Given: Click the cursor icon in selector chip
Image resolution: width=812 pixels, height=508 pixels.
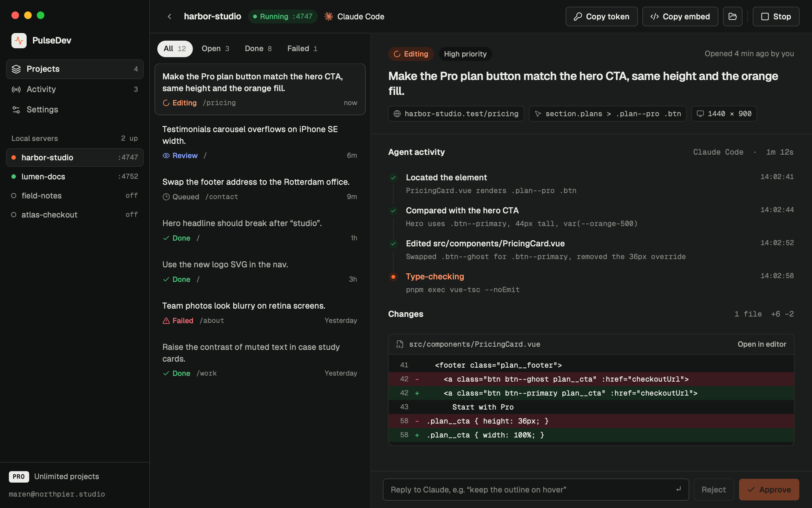Looking at the screenshot, I should tap(538, 114).
